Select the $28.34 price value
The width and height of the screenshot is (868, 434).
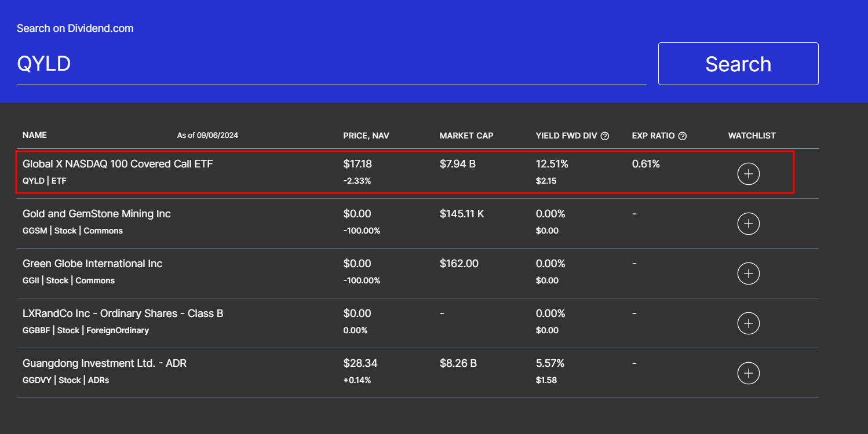click(x=360, y=363)
